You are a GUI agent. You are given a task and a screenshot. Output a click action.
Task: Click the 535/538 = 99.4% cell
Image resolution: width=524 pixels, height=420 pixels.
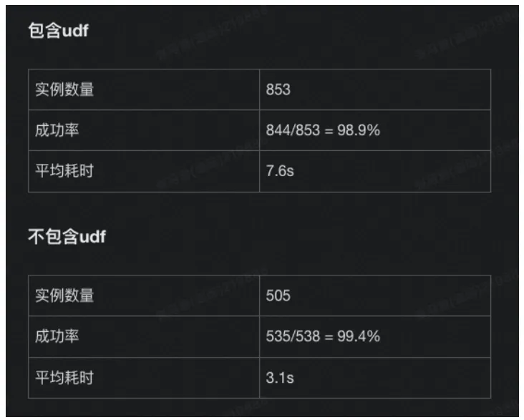point(375,336)
